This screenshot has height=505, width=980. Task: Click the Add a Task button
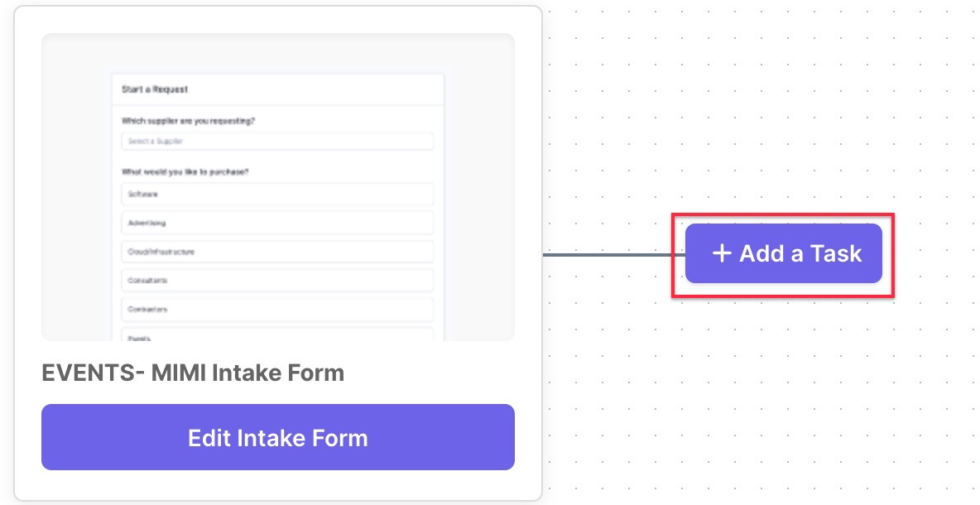783,253
